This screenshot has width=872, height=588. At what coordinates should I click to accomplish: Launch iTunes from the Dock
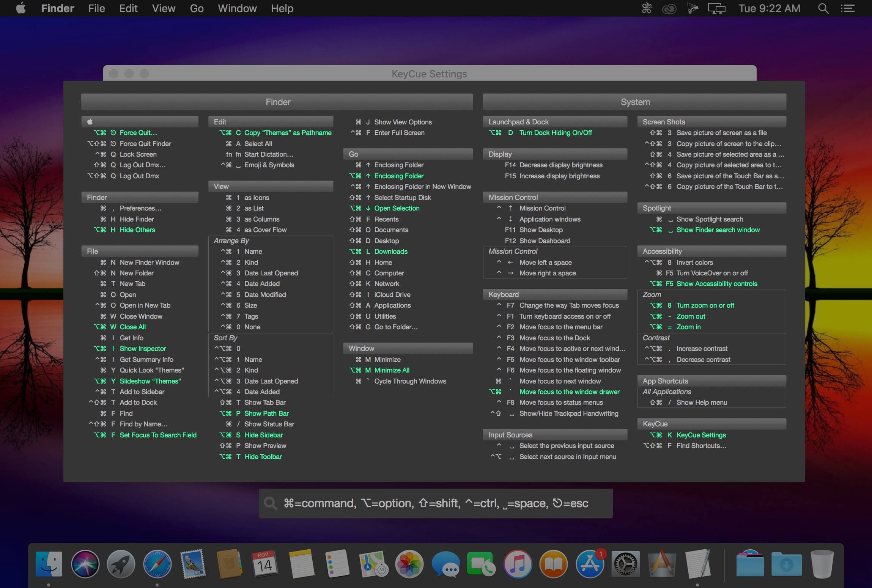click(x=518, y=564)
